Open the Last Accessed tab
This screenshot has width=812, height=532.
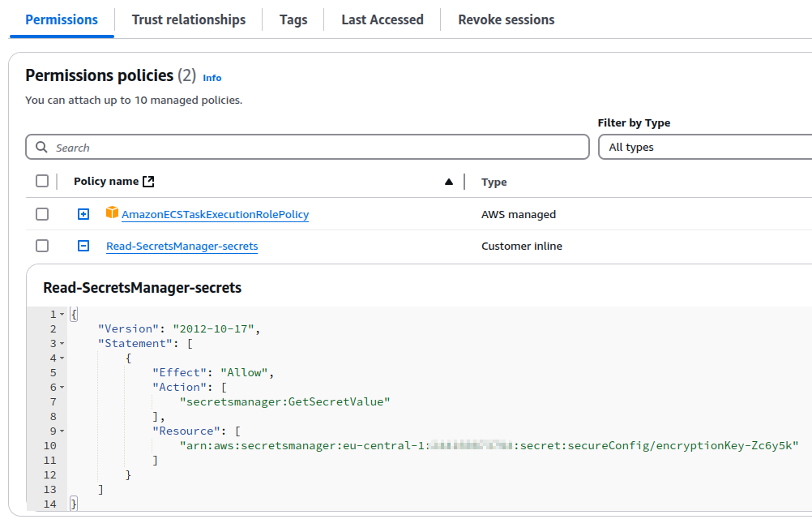pyautogui.click(x=382, y=19)
